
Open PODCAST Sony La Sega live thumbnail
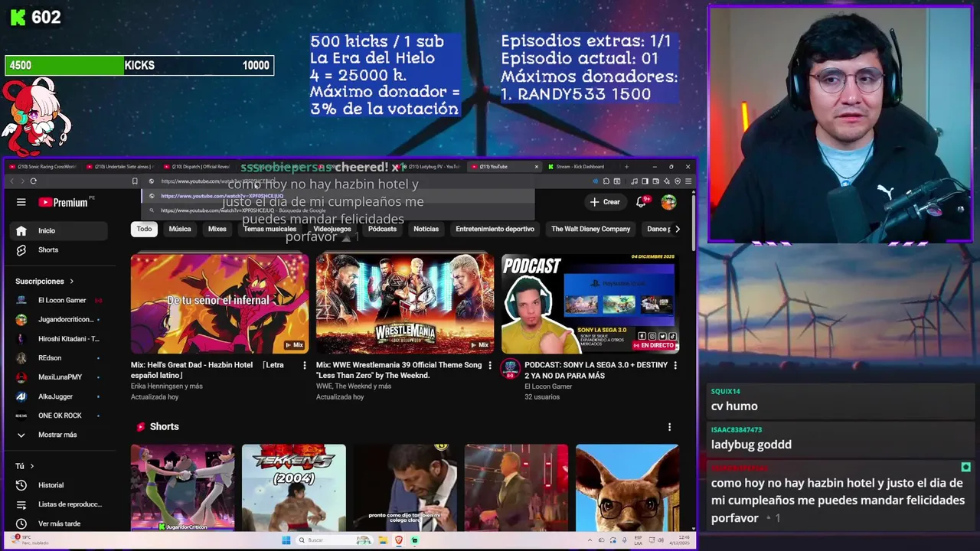pos(590,303)
